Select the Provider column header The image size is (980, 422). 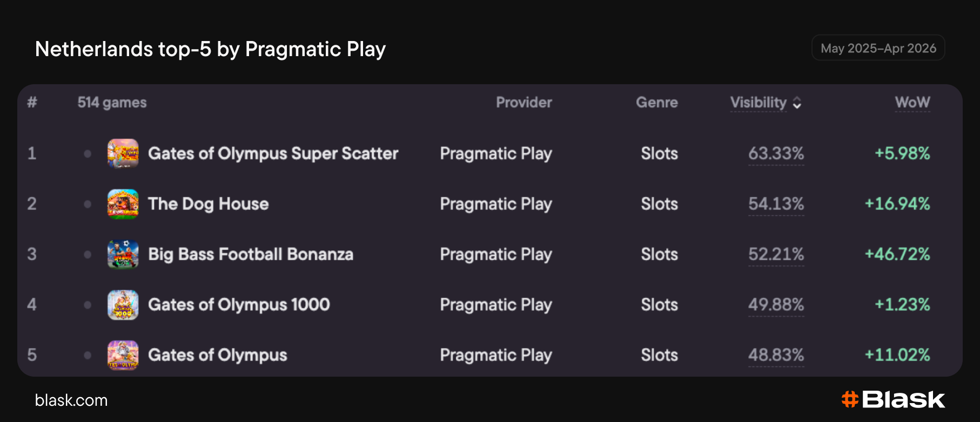(x=524, y=103)
